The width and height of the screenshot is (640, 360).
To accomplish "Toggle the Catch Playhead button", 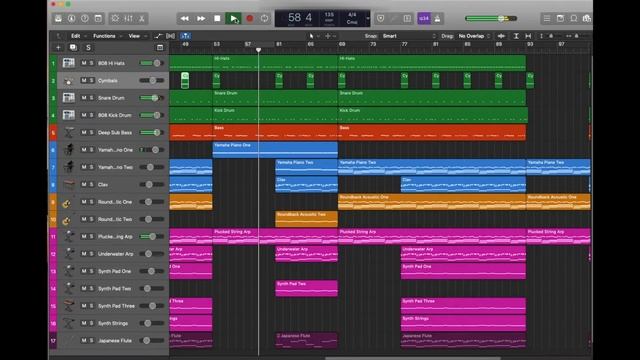I will 185,36.
